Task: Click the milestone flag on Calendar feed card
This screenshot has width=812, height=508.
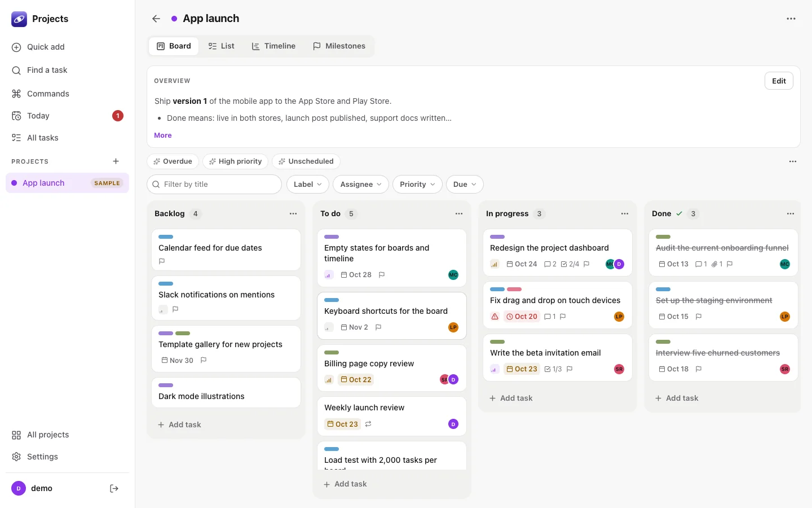Action: point(162,261)
